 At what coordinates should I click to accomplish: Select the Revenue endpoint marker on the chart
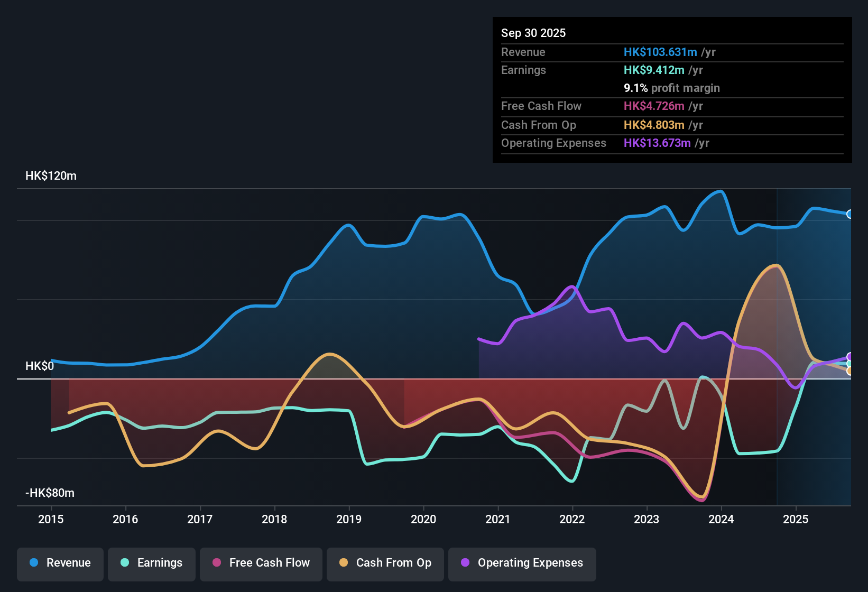850,213
